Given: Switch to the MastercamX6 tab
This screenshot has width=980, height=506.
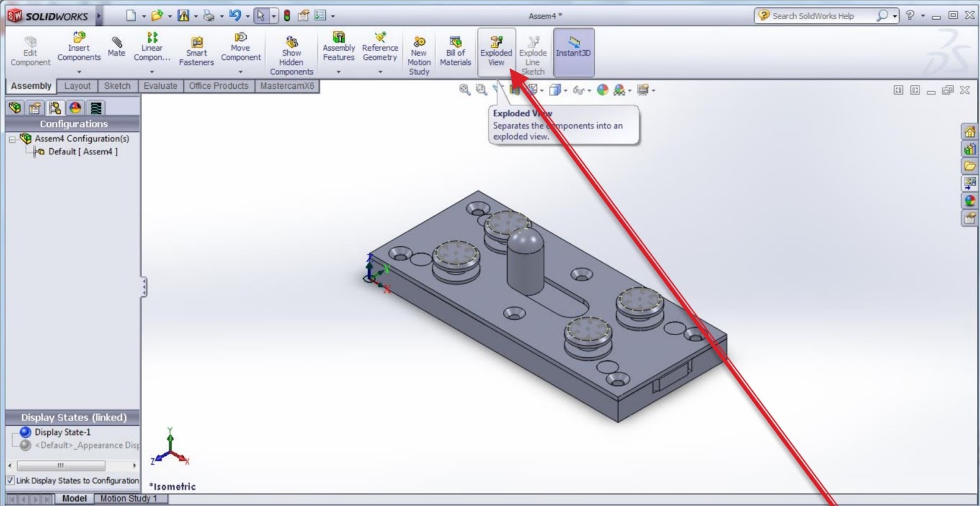Looking at the screenshot, I should [x=287, y=86].
